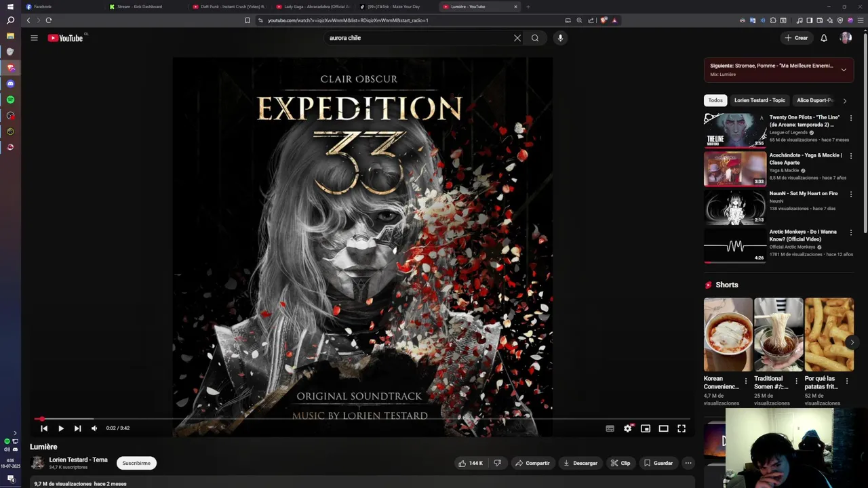
Task: Switch to Lady Gaga Abracadabra tab
Action: point(313,7)
